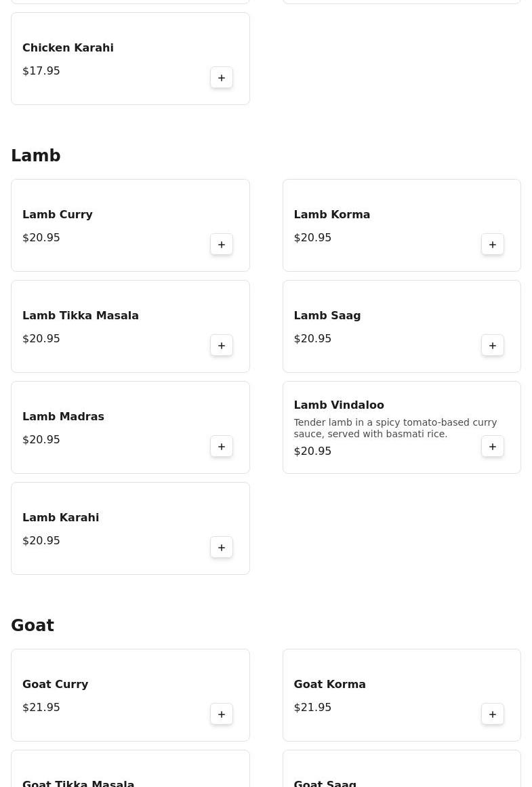
Task: Open the Lamb Vindaloo item title
Action: 339,405
